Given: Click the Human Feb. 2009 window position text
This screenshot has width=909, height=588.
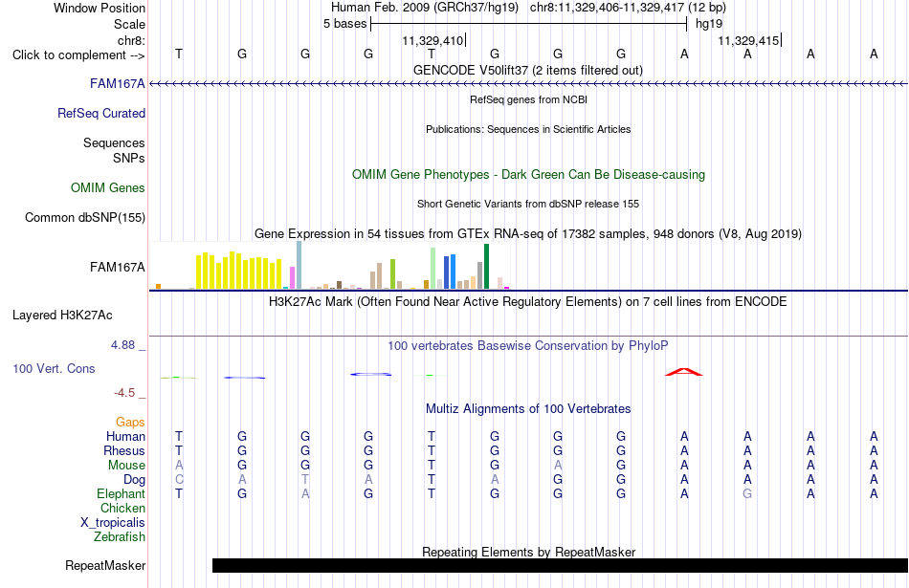Looking at the screenshot, I should tap(424, 8).
